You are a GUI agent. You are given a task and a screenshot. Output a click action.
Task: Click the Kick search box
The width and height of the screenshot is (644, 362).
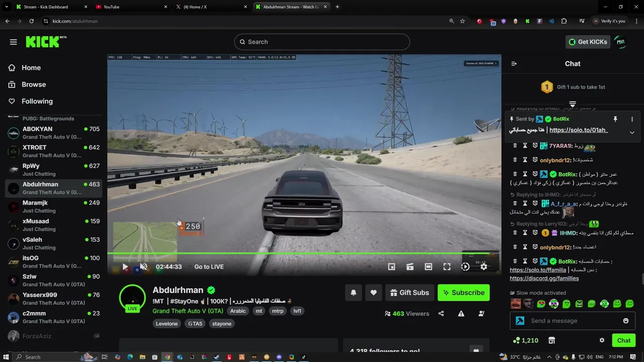pyautogui.click(x=322, y=42)
